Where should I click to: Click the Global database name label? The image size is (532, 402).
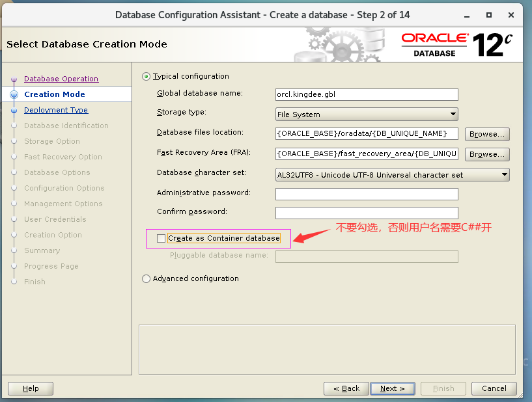[200, 93]
